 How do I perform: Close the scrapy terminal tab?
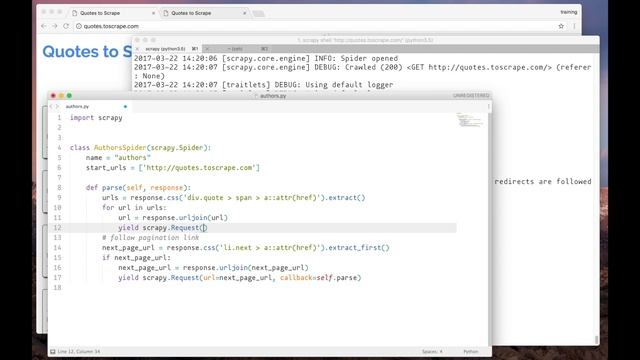[137, 49]
